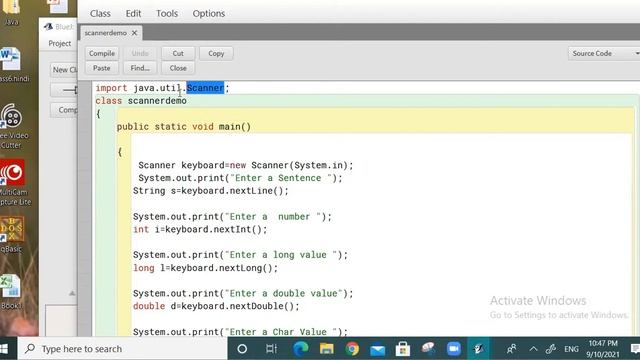640x360 pixels.
Task: Open Cortana circle on taskbar
Action: [x=242, y=349]
